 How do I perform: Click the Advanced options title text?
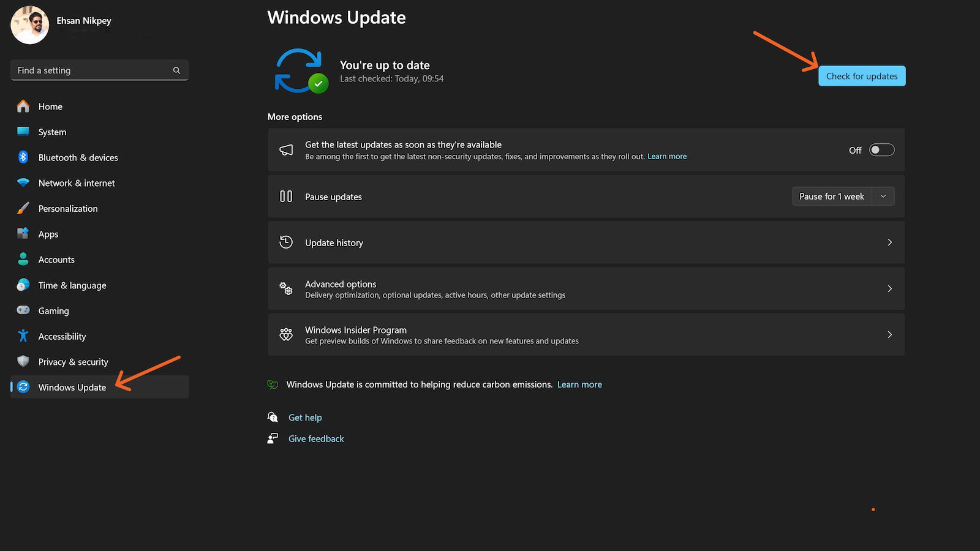pyautogui.click(x=341, y=284)
